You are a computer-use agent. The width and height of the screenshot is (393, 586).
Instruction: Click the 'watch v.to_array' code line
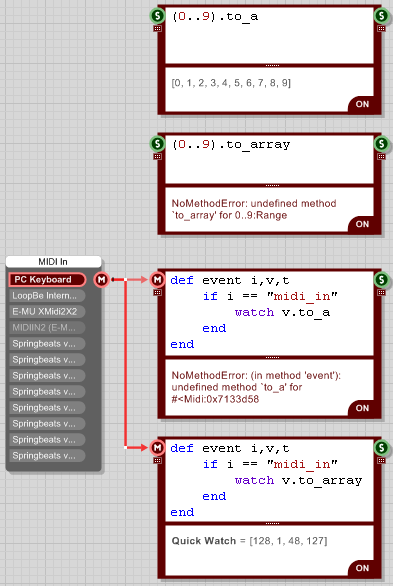(298, 480)
